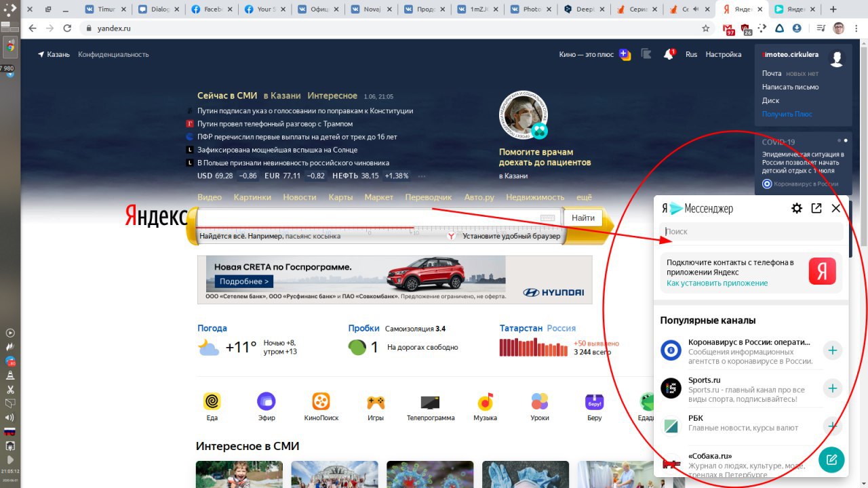Pop out Messenger into separate window

(816, 209)
